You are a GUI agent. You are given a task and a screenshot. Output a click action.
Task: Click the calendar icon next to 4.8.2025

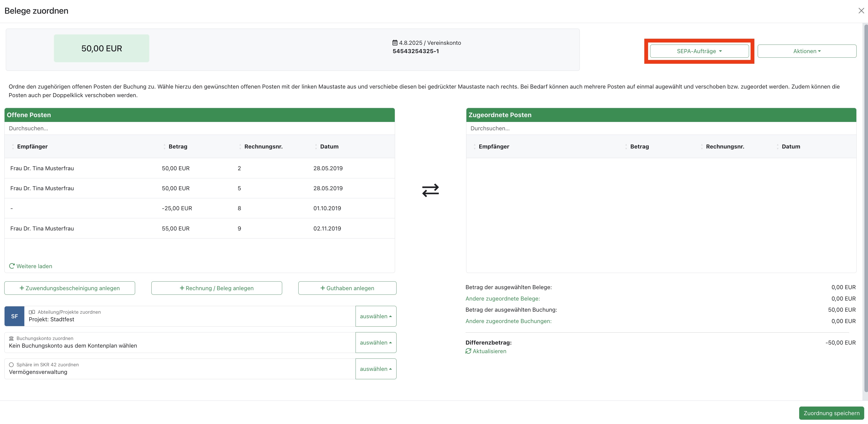pyautogui.click(x=395, y=43)
